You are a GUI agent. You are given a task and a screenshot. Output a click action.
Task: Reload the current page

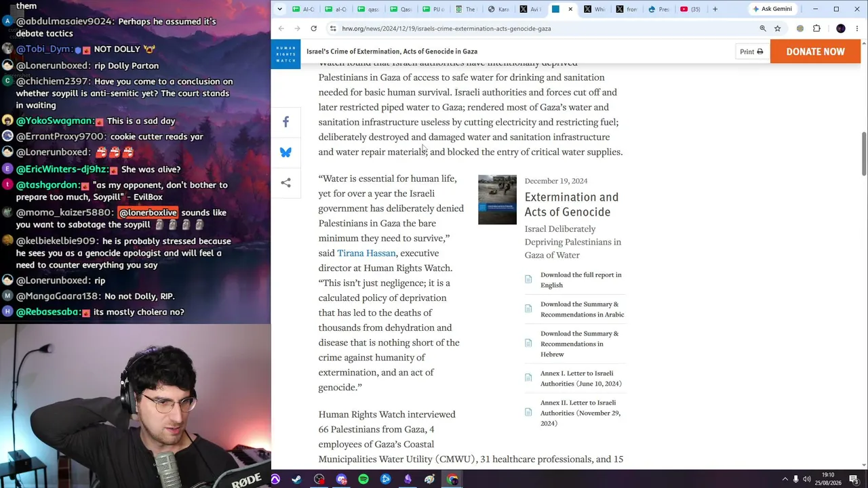click(313, 28)
